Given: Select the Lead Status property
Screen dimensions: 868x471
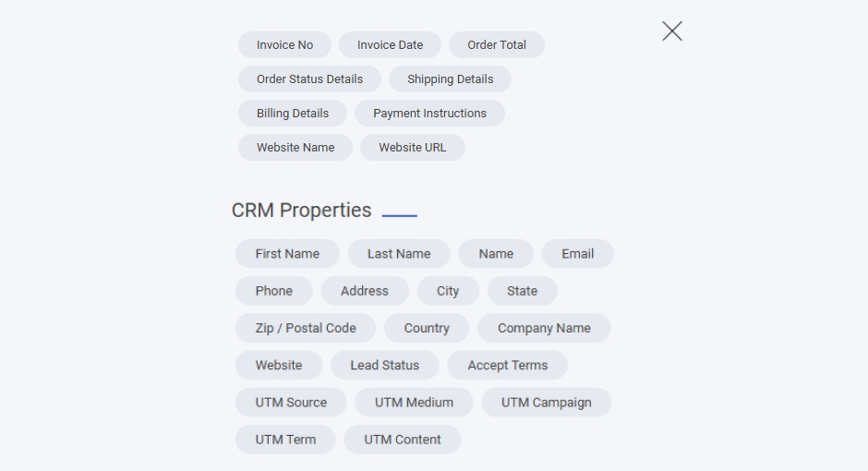Looking at the screenshot, I should 384,366.
